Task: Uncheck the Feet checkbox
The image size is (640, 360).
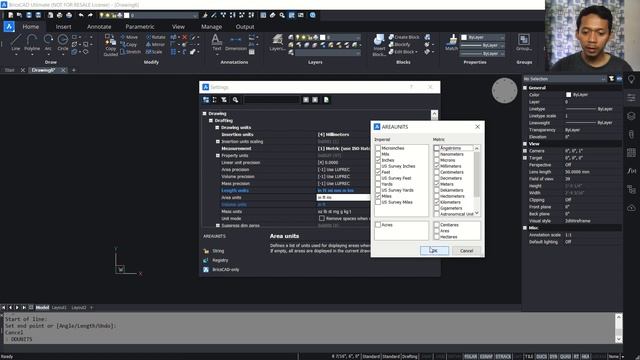Action: [x=378, y=172]
